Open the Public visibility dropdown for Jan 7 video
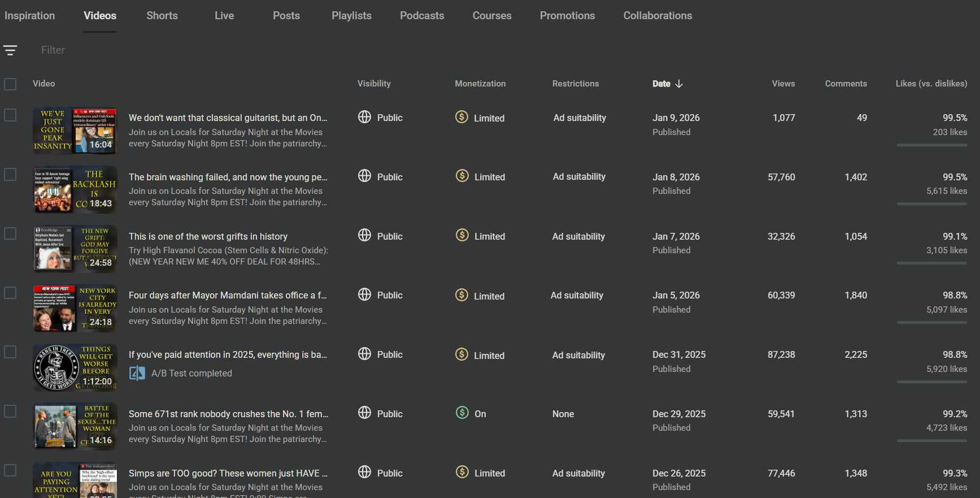This screenshot has height=498, width=980. pos(389,236)
